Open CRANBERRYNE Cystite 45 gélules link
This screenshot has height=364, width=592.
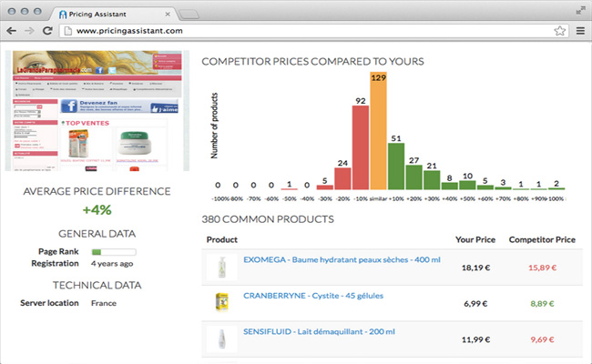(x=313, y=296)
